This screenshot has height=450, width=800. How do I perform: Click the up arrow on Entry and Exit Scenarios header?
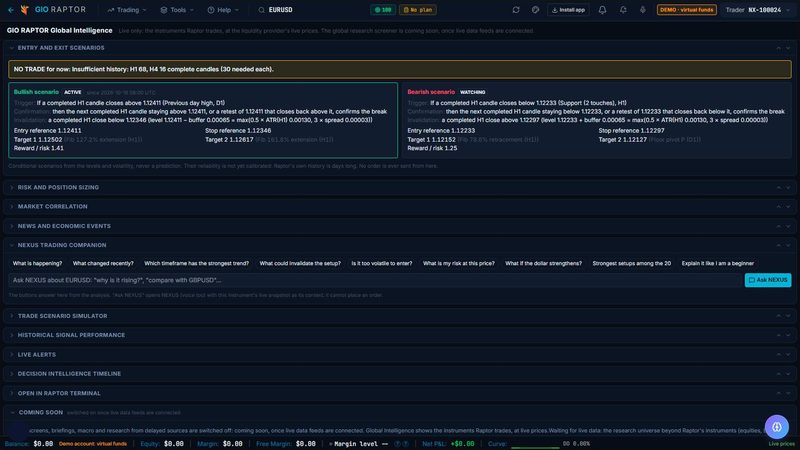coord(779,48)
